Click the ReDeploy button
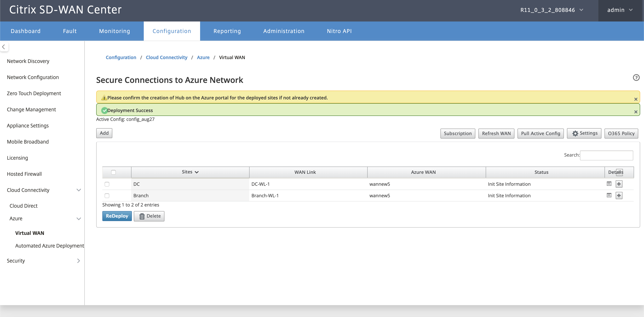The width and height of the screenshot is (644, 317). click(x=117, y=216)
